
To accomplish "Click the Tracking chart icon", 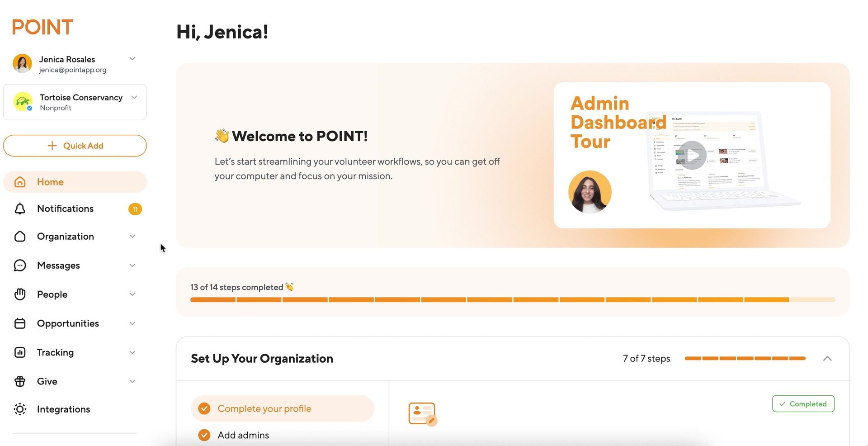I will (20, 352).
